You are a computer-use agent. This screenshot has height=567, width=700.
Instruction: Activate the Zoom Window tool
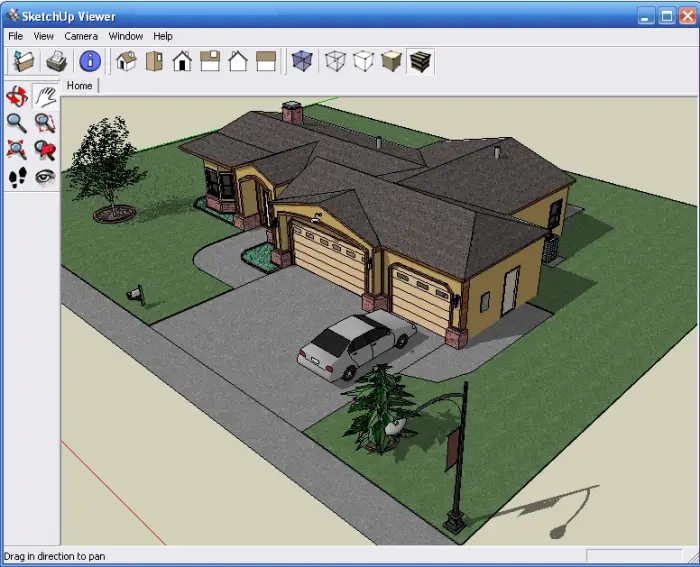pos(45,123)
